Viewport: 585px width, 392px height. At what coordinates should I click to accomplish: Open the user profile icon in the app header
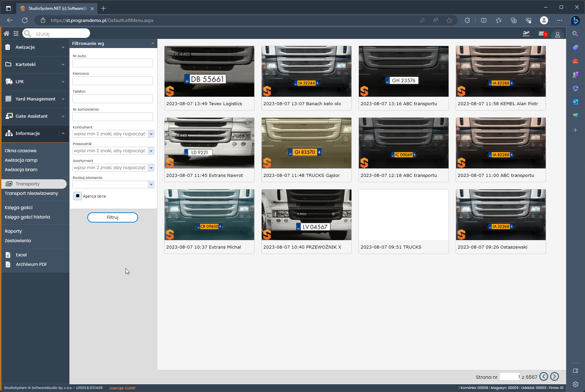(x=557, y=34)
